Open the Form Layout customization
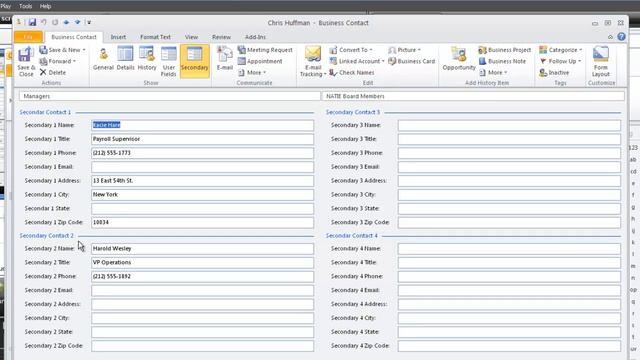 tap(601, 61)
